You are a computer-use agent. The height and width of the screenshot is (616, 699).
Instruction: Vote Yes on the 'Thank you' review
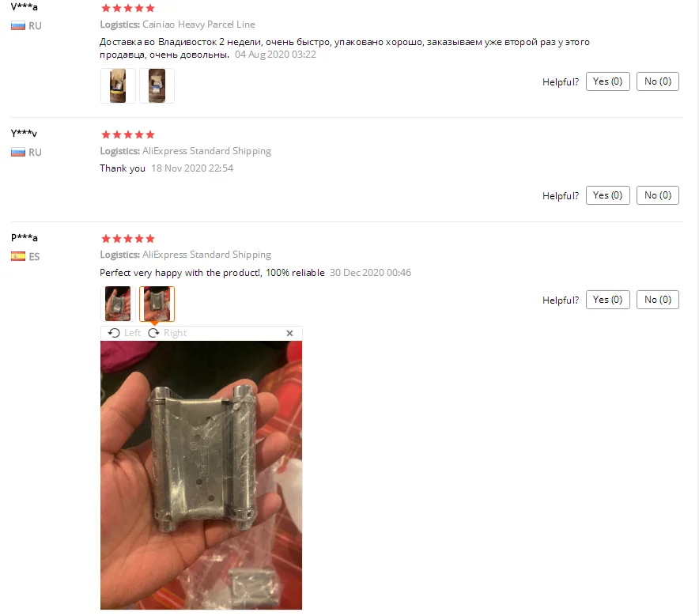coord(607,195)
